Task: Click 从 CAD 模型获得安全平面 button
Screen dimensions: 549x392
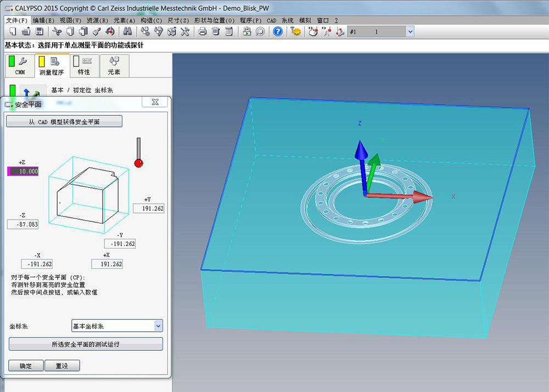Action: tap(64, 121)
